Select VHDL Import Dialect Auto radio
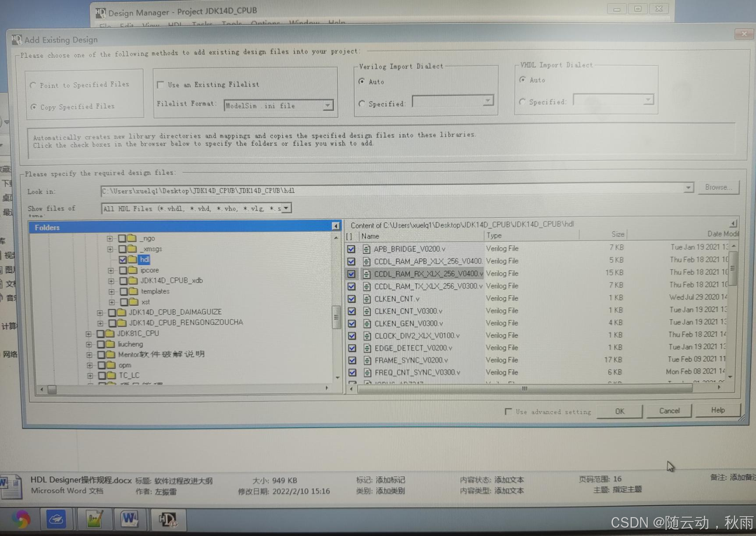 [x=522, y=79]
